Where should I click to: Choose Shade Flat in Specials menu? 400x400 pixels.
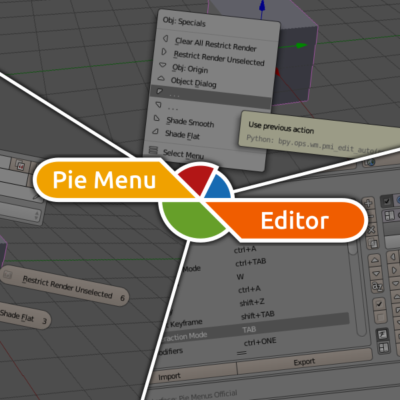click(x=182, y=135)
